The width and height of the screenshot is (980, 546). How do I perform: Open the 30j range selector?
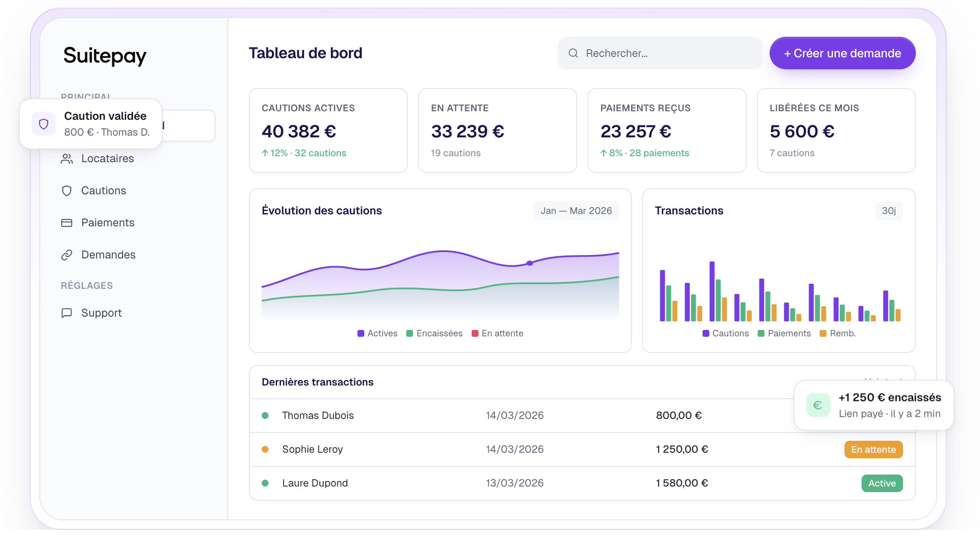[889, 211]
